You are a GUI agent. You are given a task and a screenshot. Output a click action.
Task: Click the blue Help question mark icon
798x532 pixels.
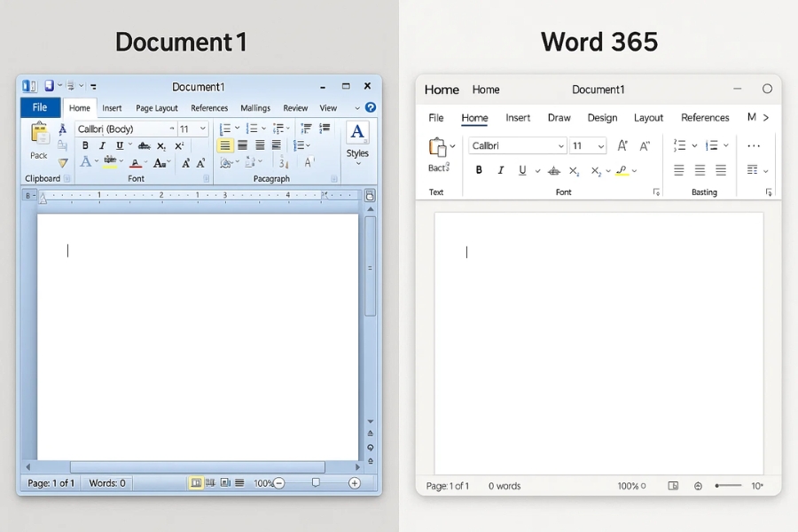click(371, 107)
